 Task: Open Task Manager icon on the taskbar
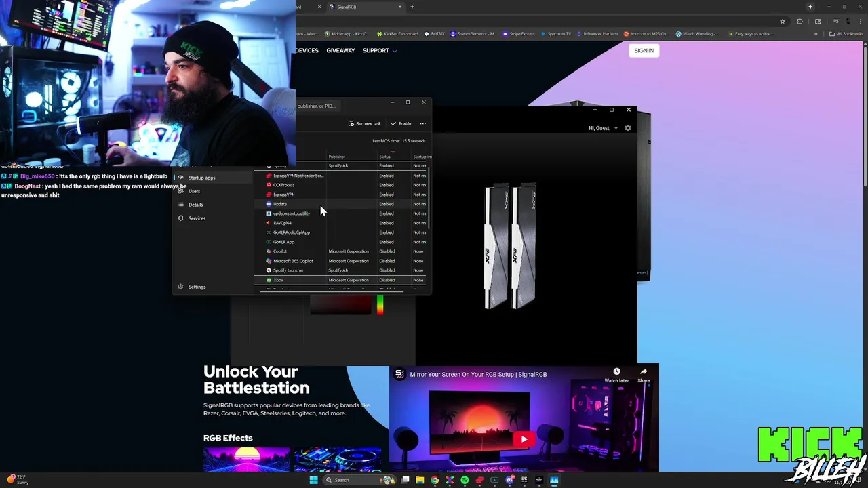point(554,480)
